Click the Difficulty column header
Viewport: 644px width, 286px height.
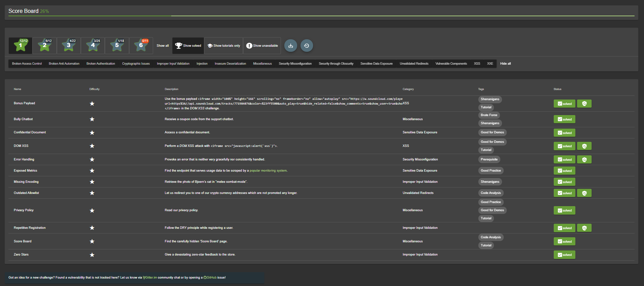[x=94, y=89]
